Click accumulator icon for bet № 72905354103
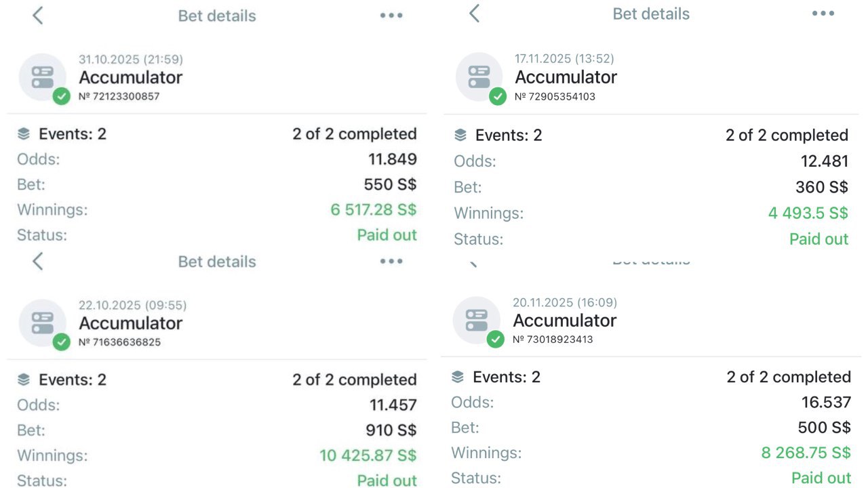 [479, 76]
